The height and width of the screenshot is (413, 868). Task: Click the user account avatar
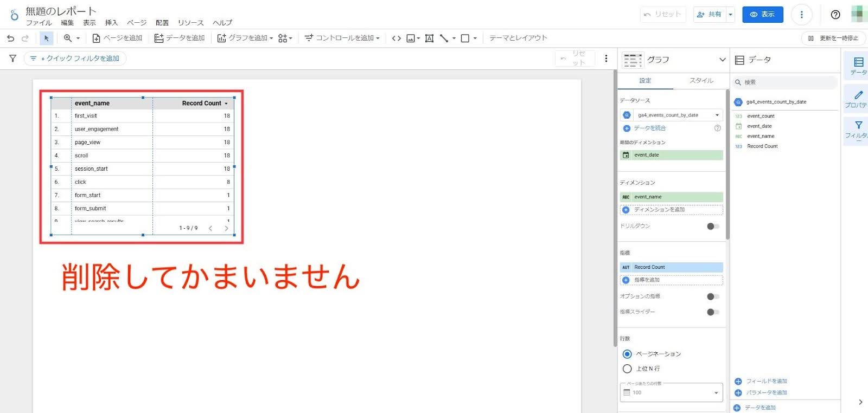(859, 14)
